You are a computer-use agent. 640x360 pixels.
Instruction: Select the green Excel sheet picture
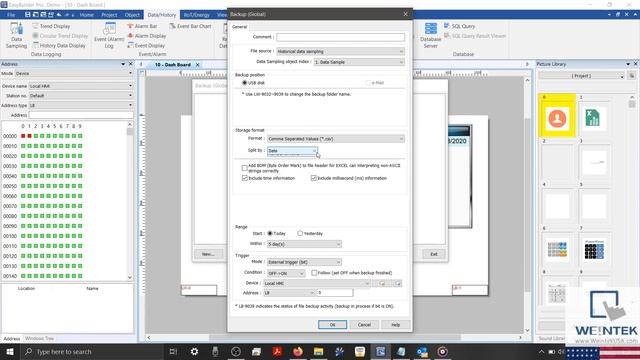point(593,118)
